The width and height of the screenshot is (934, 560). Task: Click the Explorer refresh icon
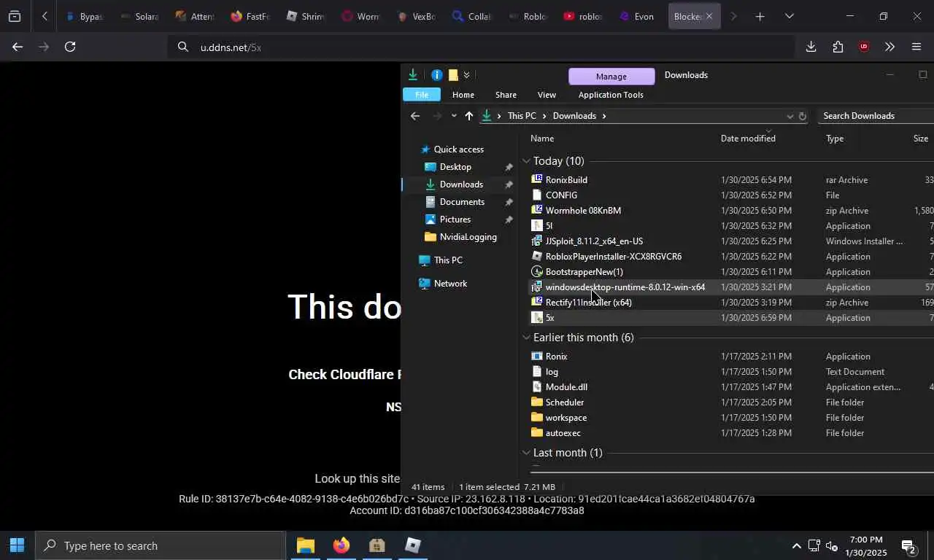[x=802, y=116]
